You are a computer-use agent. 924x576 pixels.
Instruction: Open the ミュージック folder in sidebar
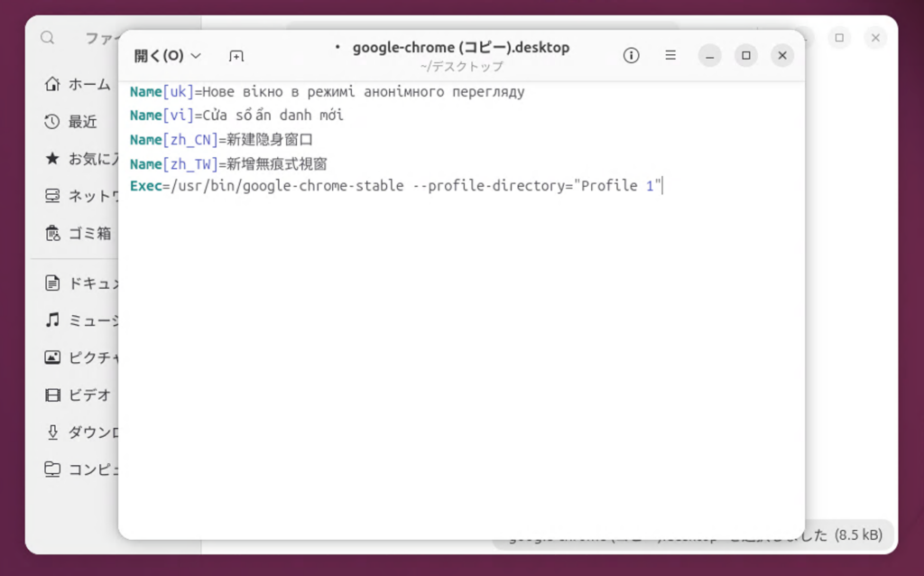[81, 320]
